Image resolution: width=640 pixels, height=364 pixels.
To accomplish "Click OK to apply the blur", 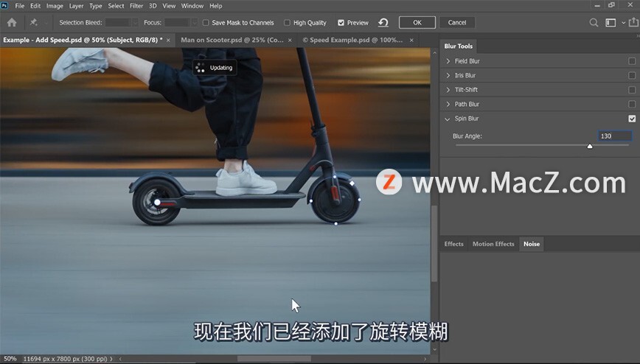I will 417,22.
